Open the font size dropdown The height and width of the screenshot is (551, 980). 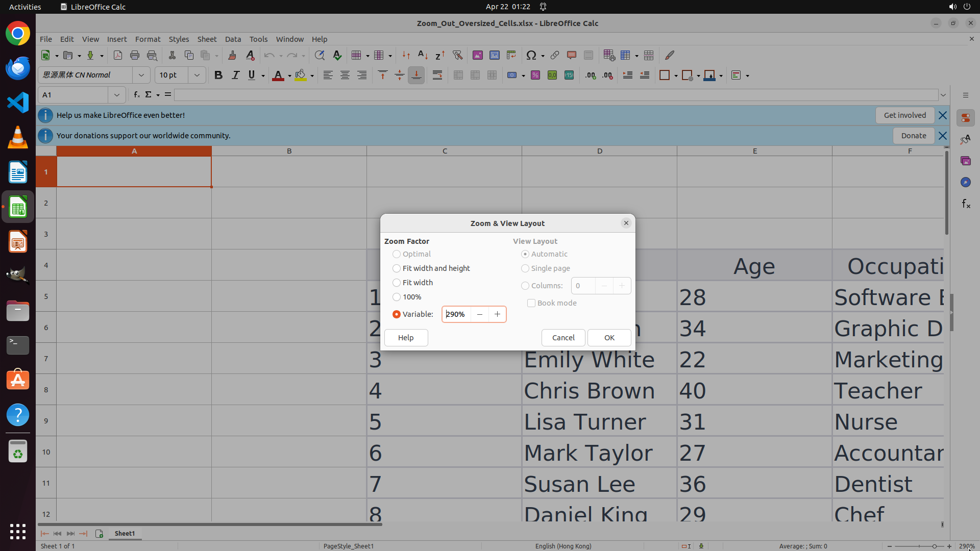(x=197, y=75)
